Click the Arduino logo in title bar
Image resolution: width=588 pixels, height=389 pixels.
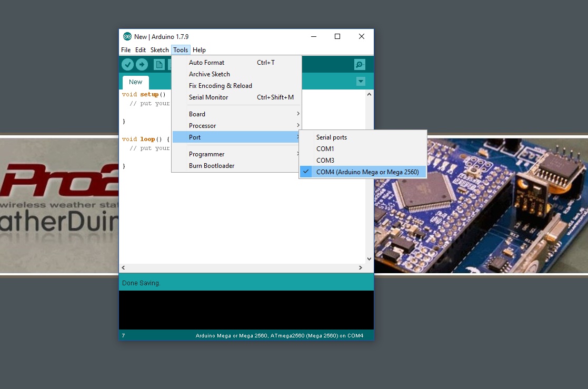tap(127, 36)
